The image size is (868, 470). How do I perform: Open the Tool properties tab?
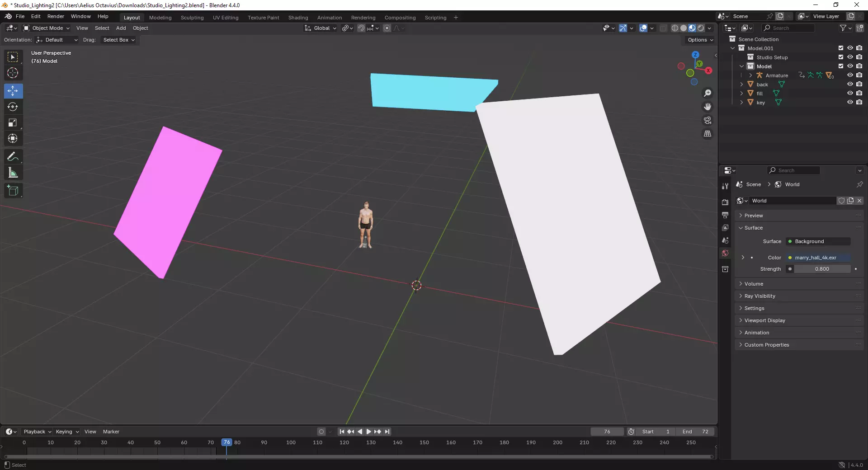(725, 186)
